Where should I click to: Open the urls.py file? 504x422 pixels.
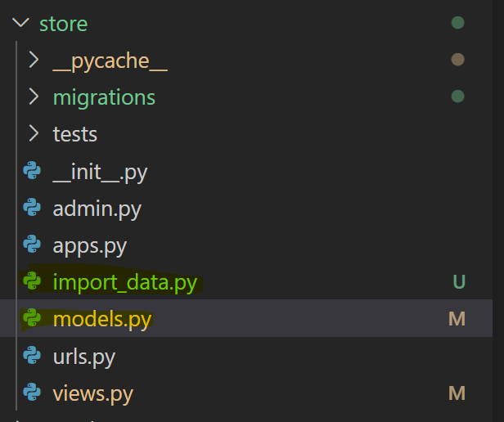[84, 357]
